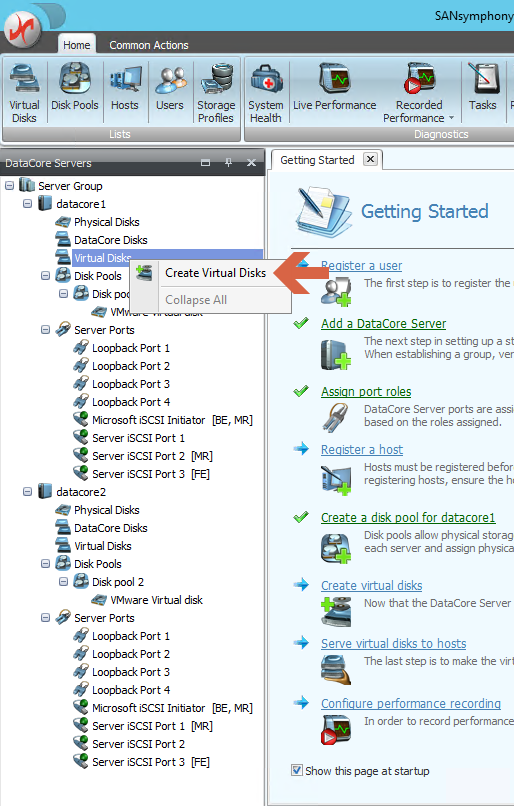The height and width of the screenshot is (806, 514).
Task: Click the Register a host icon
Action: pyautogui.click(x=336, y=480)
